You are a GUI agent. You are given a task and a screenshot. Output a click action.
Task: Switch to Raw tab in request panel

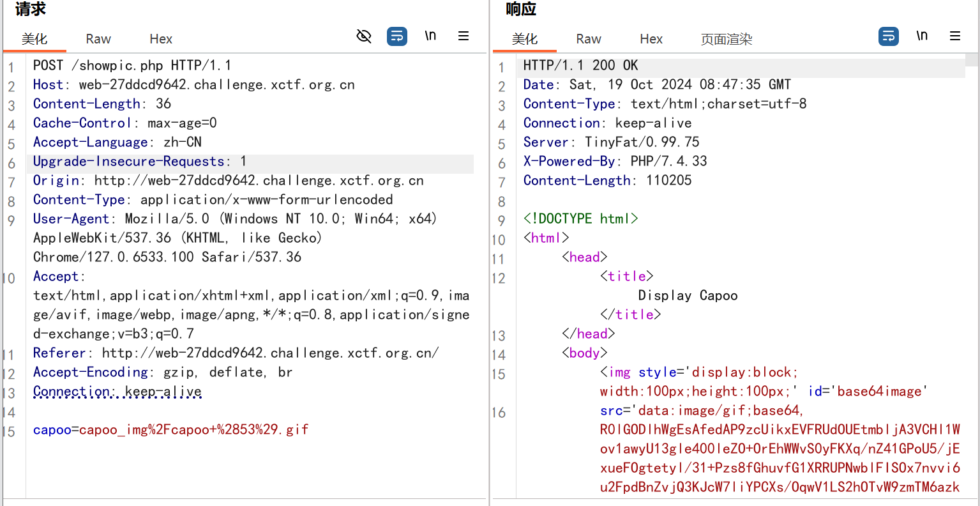pyautogui.click(x=98, y=39)
